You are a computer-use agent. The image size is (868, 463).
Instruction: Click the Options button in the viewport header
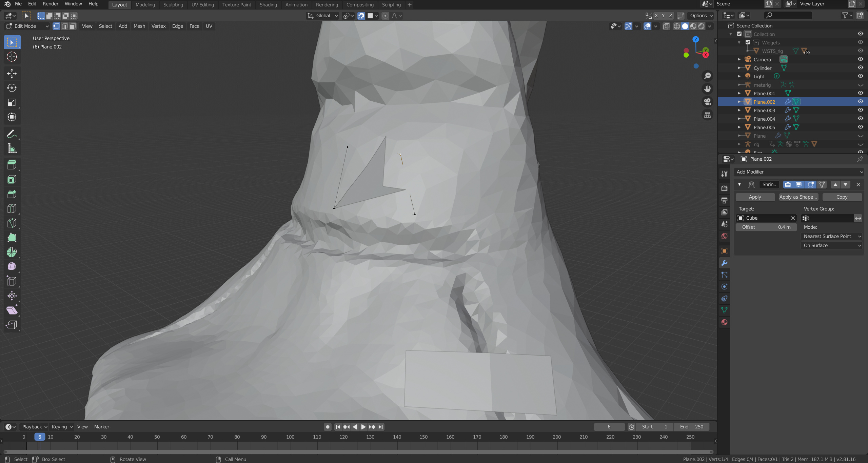coord(701,16)
